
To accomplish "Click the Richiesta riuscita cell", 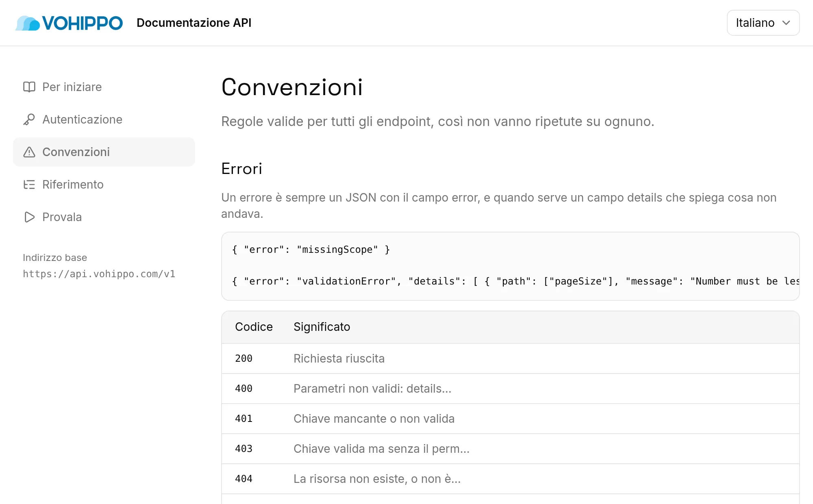I will [339, 358].
